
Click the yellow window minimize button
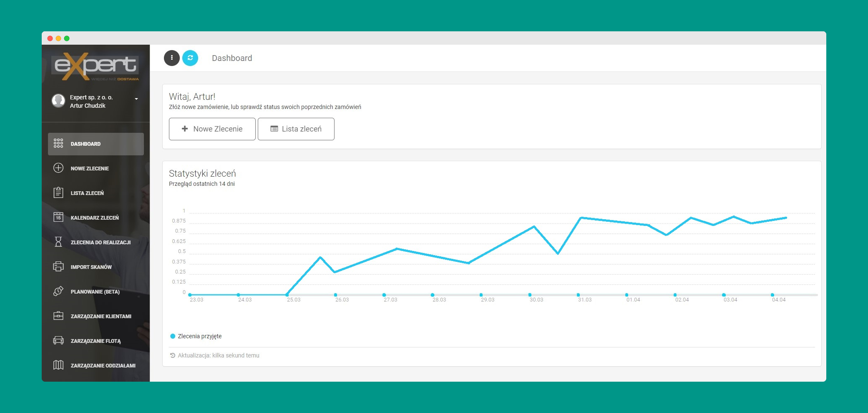pos(58,38)
